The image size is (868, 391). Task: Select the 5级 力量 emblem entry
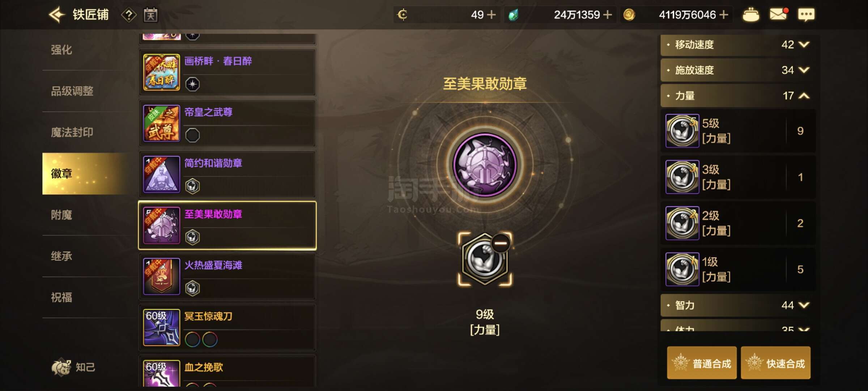click(738, 131)
